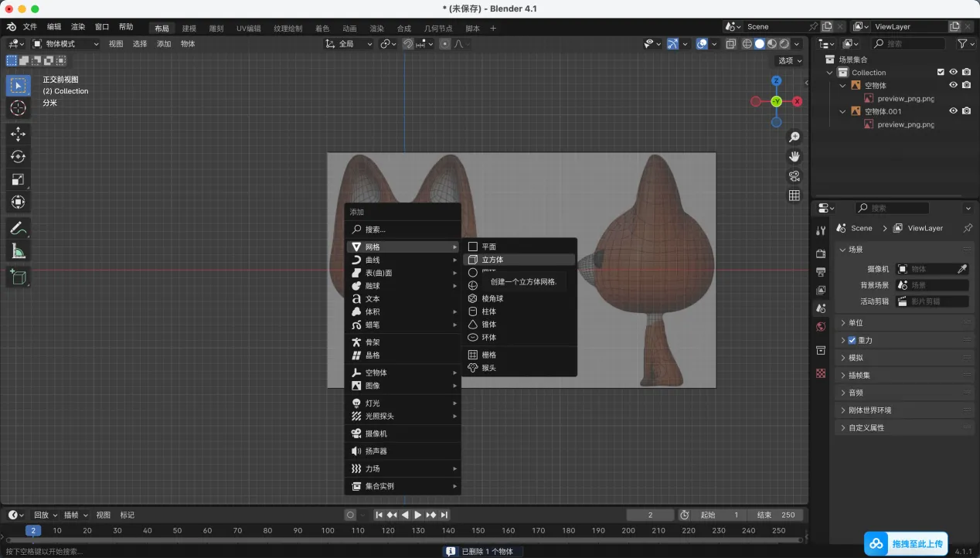
Task: Switch to the 建模 workspace tab
Action: [x=189, y=29]
